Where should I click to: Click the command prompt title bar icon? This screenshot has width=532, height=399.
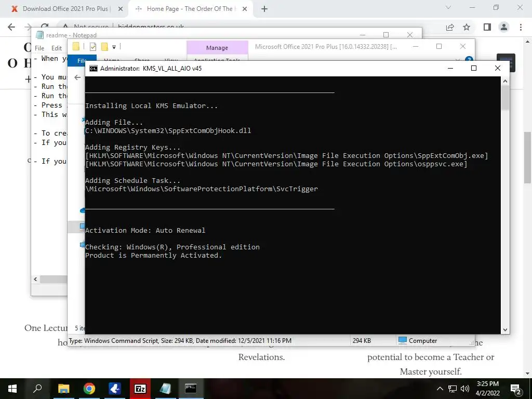click(94, 69)
